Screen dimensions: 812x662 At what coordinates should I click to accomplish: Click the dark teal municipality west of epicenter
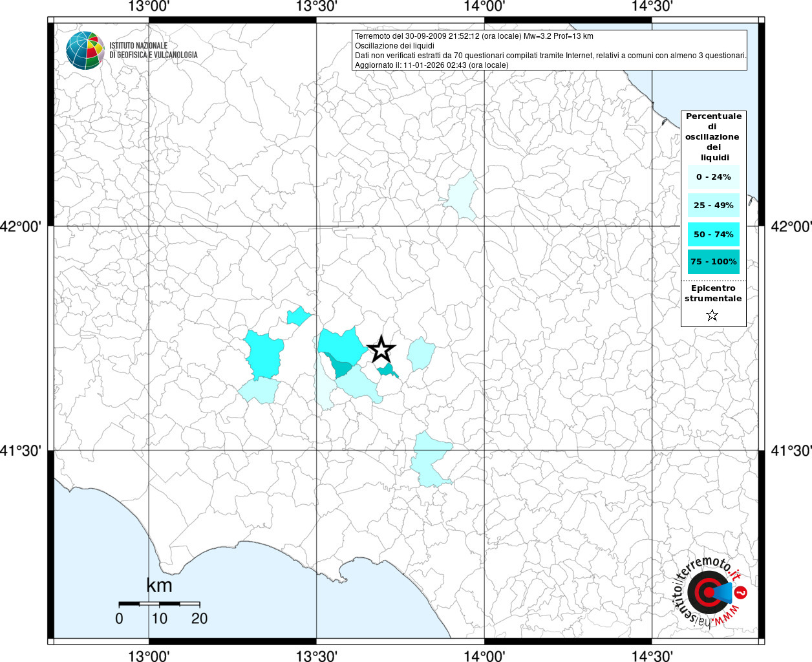(339, 367)
